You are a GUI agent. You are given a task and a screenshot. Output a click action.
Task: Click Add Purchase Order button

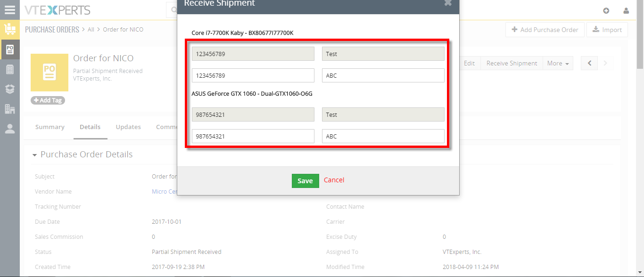(x=545, y=30)
